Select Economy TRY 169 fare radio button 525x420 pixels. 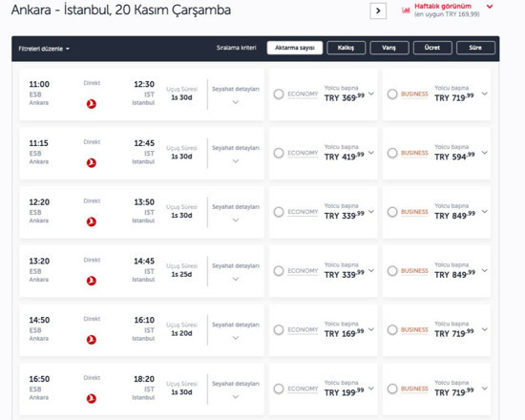point(279,330)
